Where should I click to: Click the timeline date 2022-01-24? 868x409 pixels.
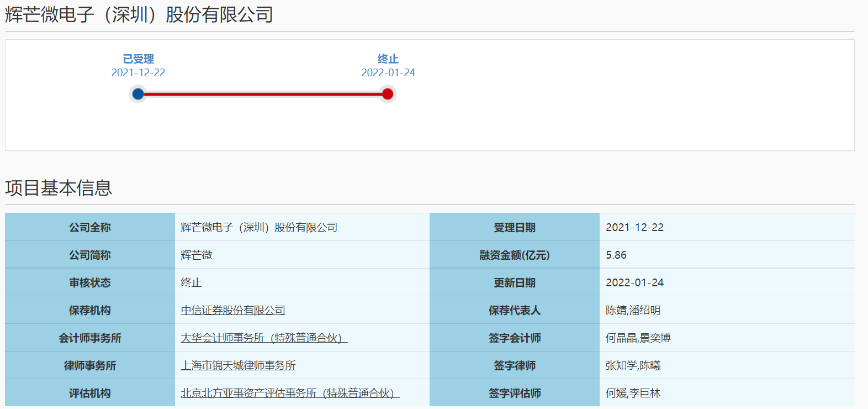(x=388, y=72)
